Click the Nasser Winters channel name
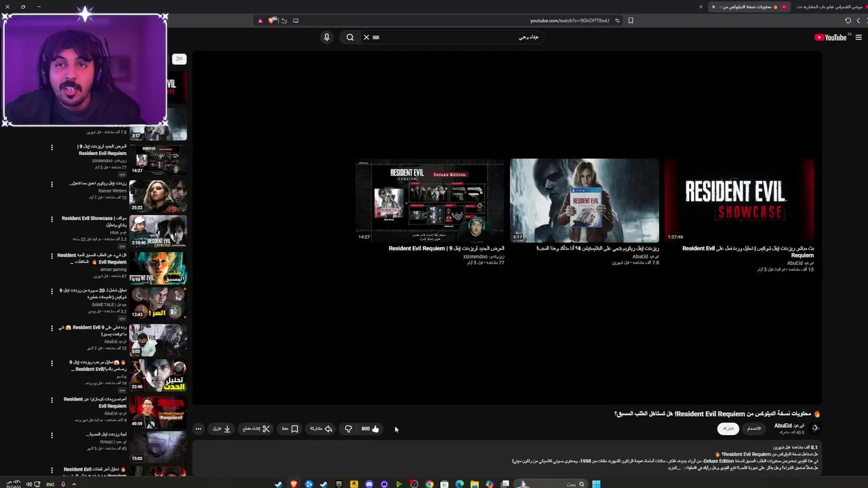 (113, 191)
